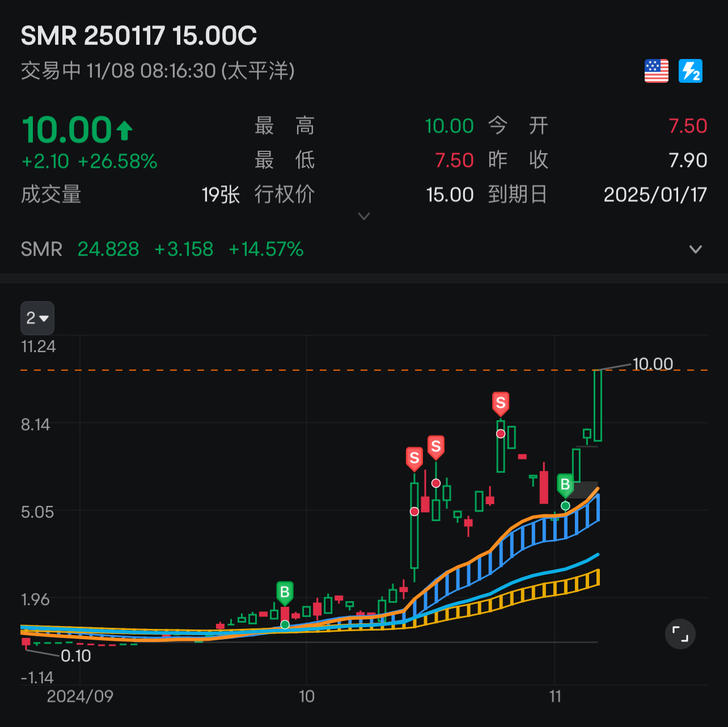Open the fullscreen chart expand icon

click(680, 634)
